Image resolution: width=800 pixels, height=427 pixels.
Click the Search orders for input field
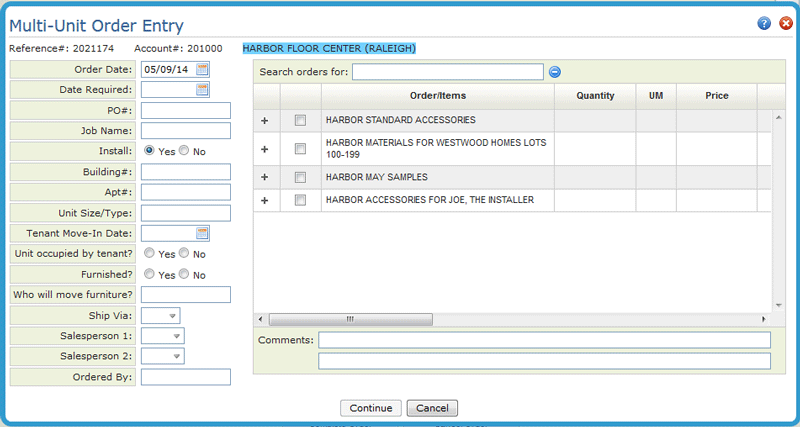pyautogui.click(x=447, y=72)
